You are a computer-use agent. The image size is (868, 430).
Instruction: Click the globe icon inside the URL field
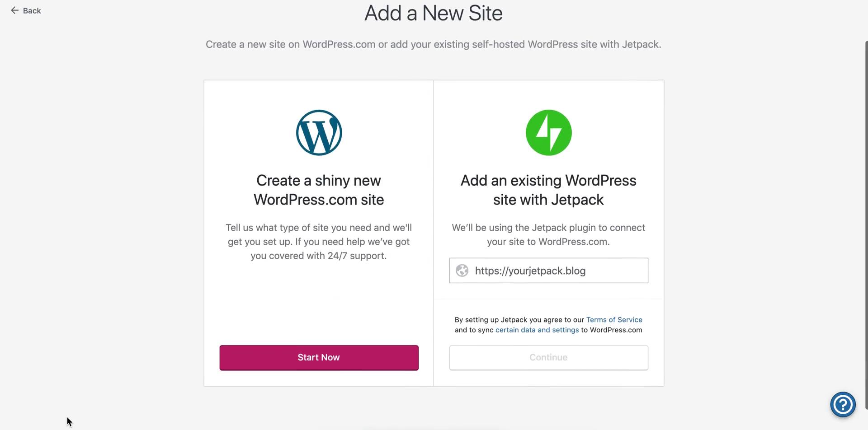[x=462, y=271]
